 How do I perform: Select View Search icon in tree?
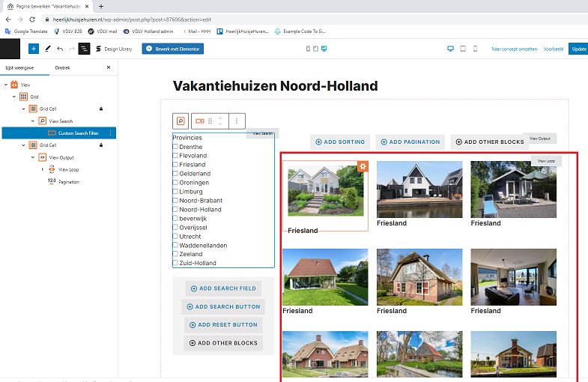click(x=43, y=121)
